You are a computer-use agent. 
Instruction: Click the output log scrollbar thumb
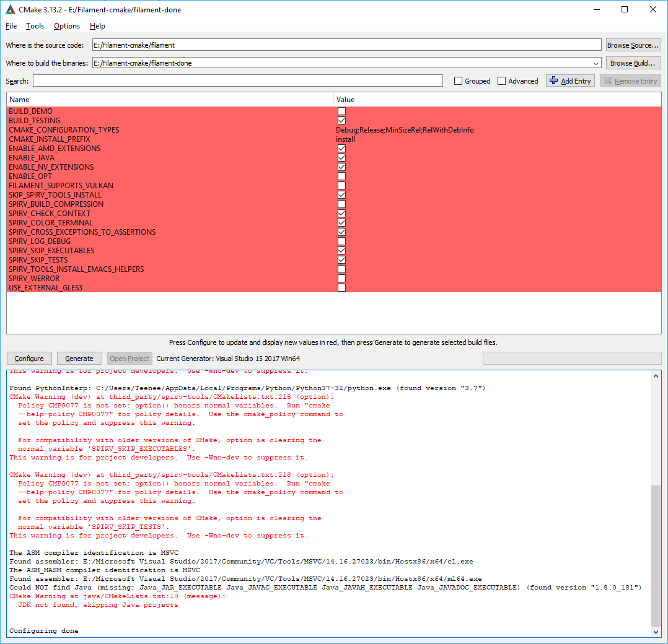656,555
